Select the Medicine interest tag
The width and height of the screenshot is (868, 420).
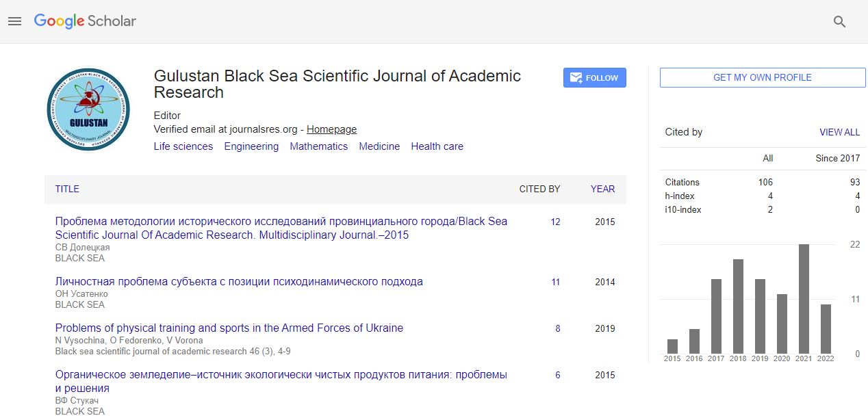379,146
